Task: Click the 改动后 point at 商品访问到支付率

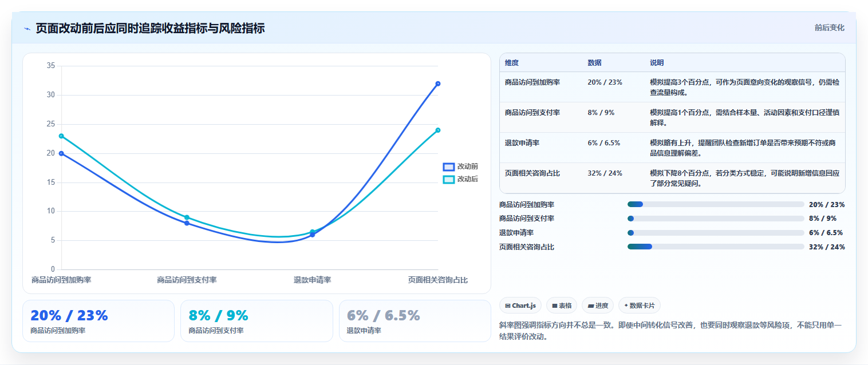Action: point(187,217)
